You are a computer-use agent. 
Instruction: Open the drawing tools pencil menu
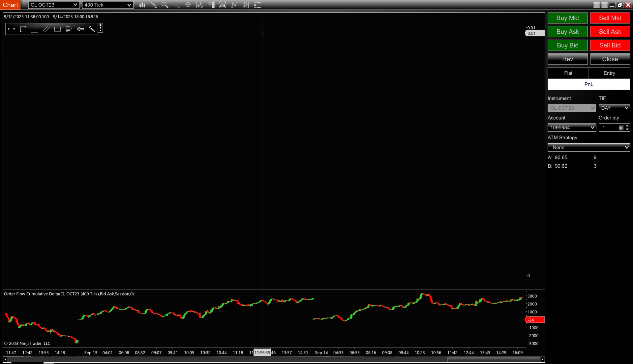point(153,5)
